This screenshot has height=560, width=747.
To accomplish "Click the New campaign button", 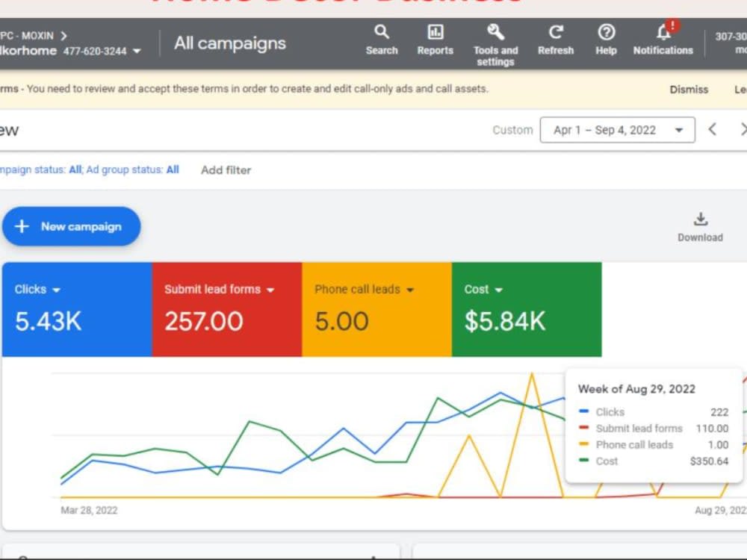I will coord(72,226).
